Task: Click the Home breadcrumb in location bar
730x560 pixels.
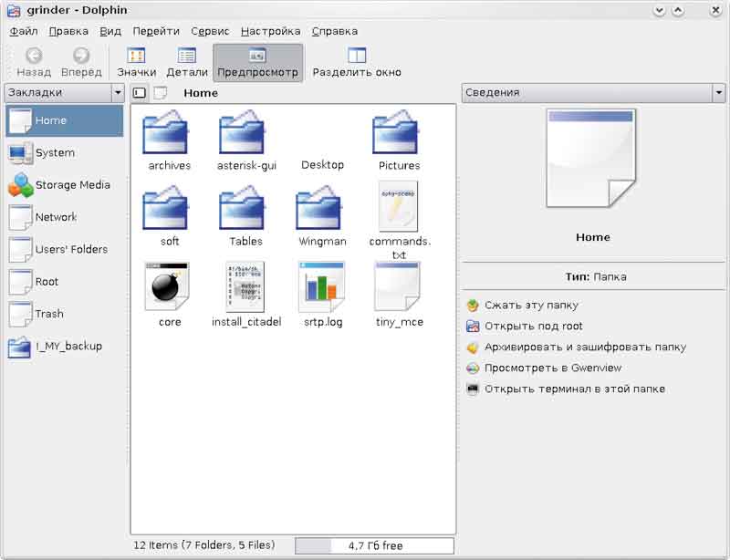Action: click(x=201, y=93)
